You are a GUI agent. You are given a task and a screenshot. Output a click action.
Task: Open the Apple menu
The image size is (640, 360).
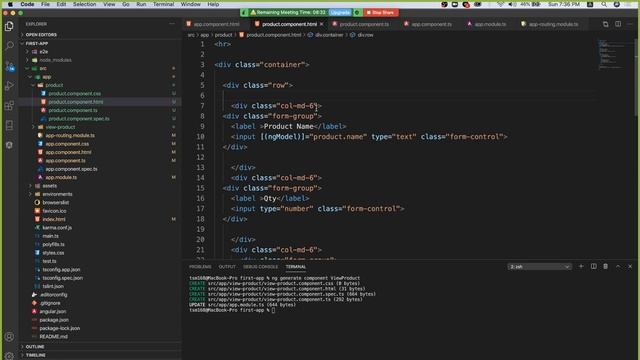pos(10,4)
